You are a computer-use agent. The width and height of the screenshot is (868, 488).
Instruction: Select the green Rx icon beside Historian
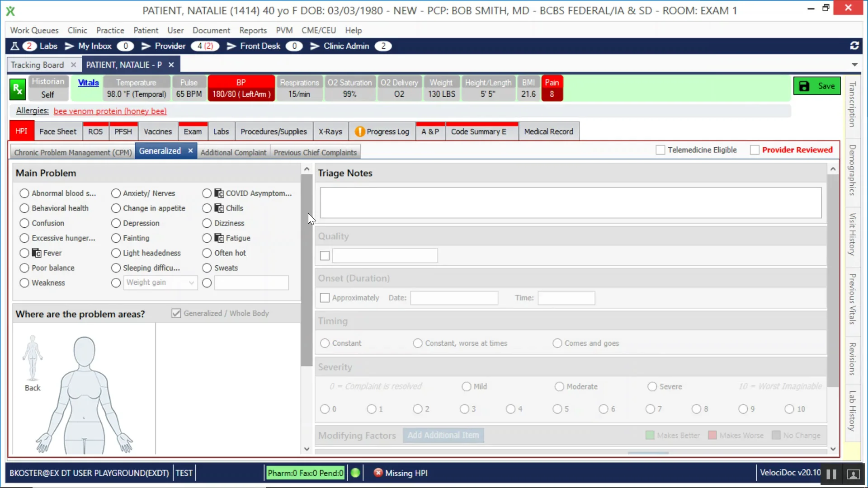tap(17, 89)
